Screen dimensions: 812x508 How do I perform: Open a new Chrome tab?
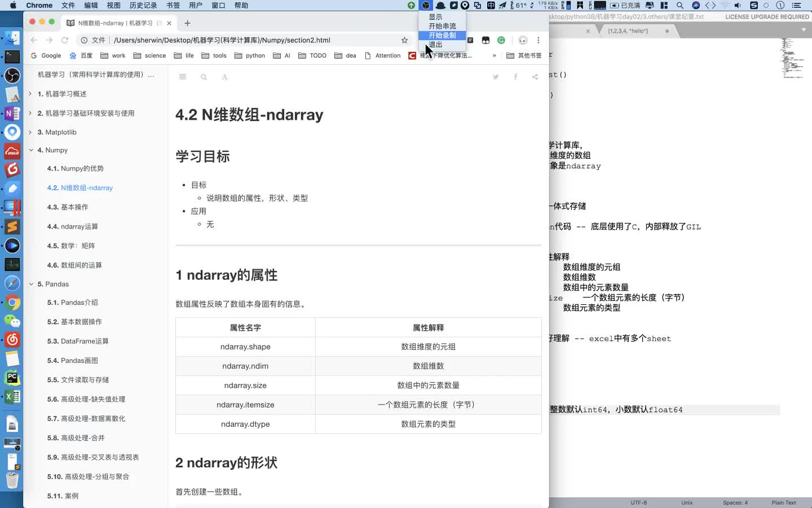click(187, 23)
